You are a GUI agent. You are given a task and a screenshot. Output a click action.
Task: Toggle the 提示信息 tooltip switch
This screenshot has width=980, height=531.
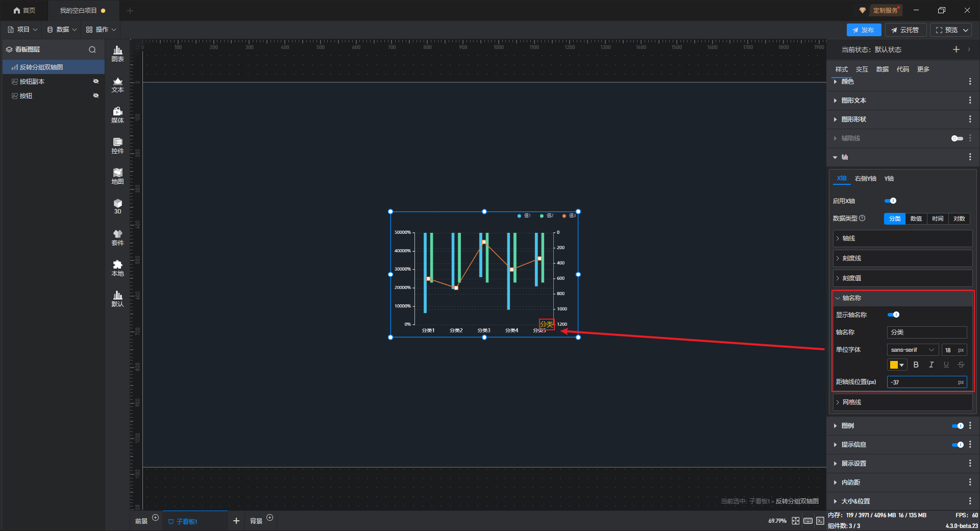tap(958, 445)
